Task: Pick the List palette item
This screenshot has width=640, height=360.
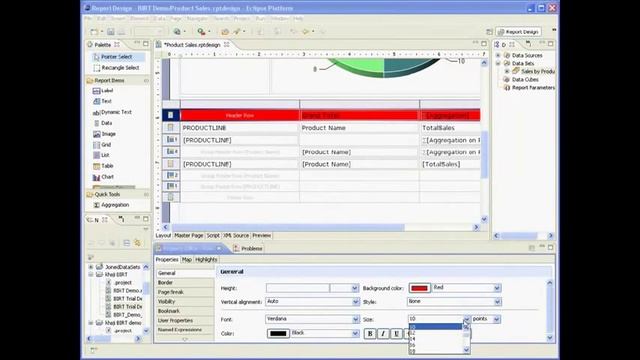Action: [x=101, y=155]
